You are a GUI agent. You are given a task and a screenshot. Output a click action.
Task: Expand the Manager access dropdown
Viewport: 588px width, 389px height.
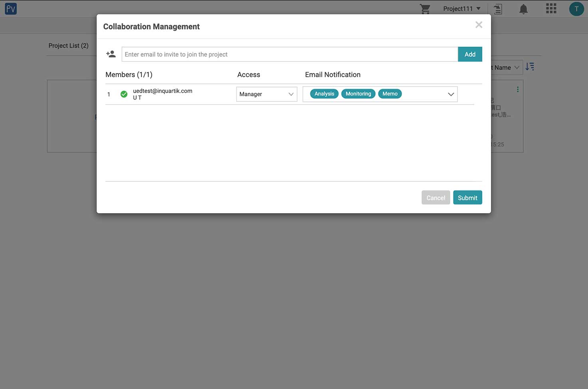(x=266, y=94)
